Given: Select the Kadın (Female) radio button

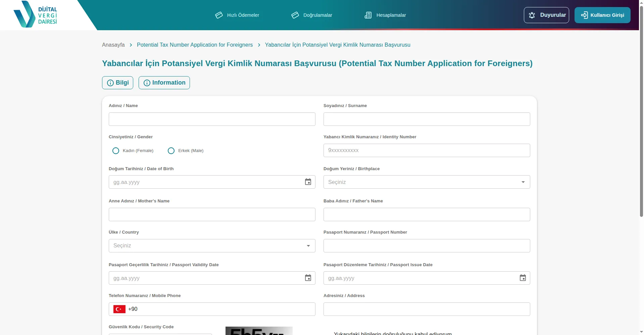Looking at the screenshot, I should point(116,151).
